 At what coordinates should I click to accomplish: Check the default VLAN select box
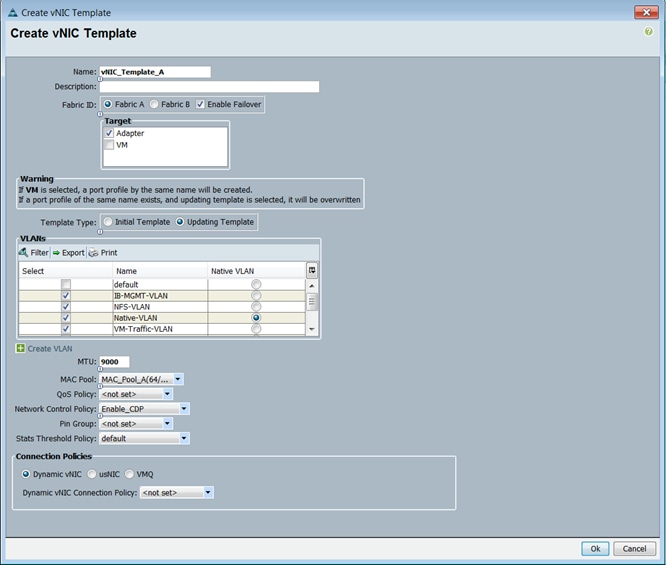pyautogui.click(x=66, y=284)
